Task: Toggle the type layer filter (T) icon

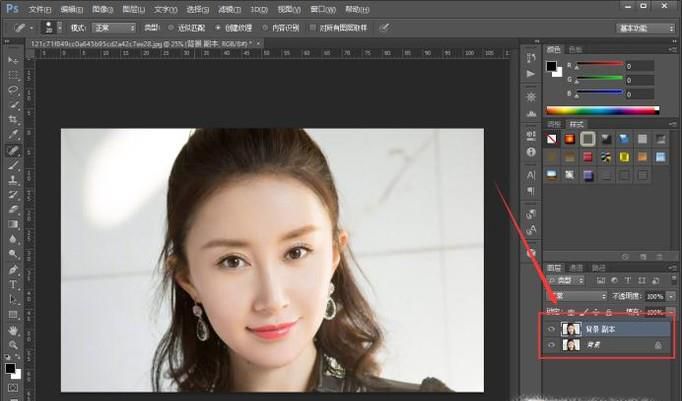Action: click(x=628, y=281)
